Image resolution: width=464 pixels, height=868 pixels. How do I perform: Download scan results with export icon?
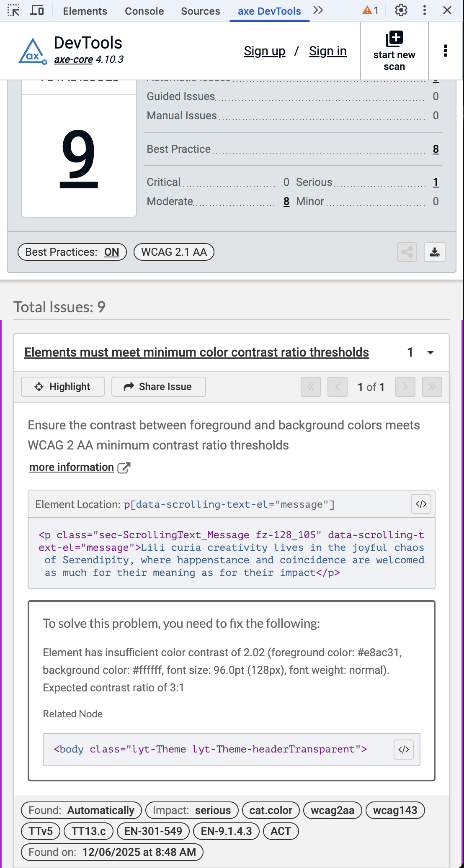pos(434,252)
